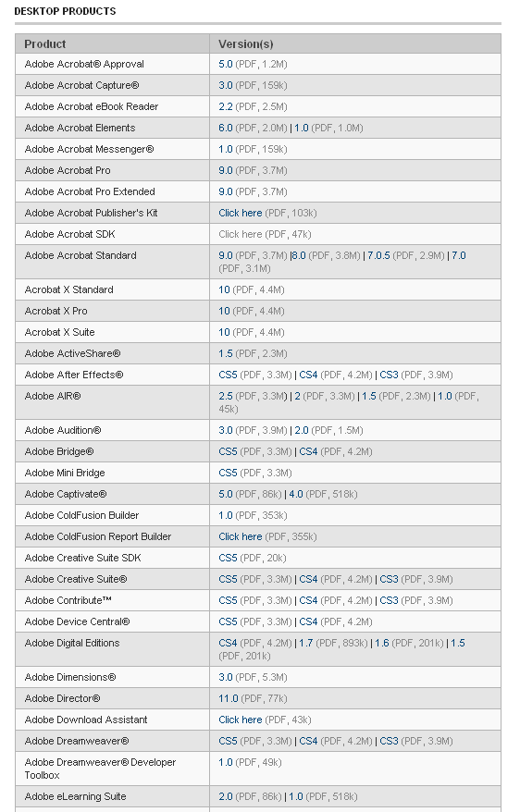Open Acrobat Standard 7.0.5 link

(378, 255)
